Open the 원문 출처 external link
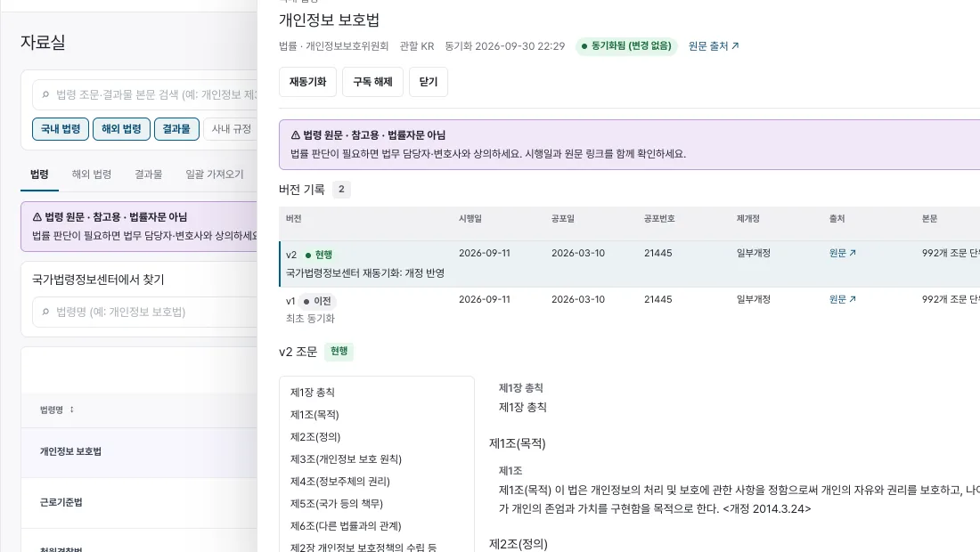 714,46
